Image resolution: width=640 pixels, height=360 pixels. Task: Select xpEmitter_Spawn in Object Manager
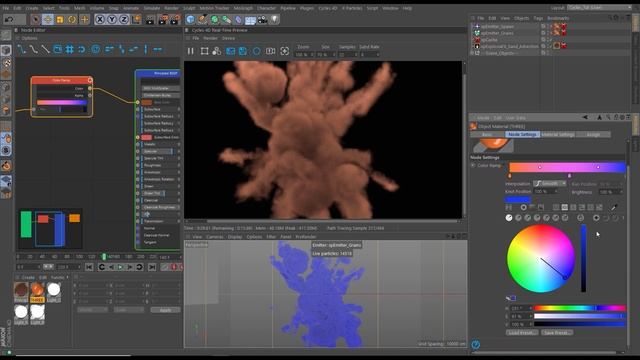click(497, 27)
